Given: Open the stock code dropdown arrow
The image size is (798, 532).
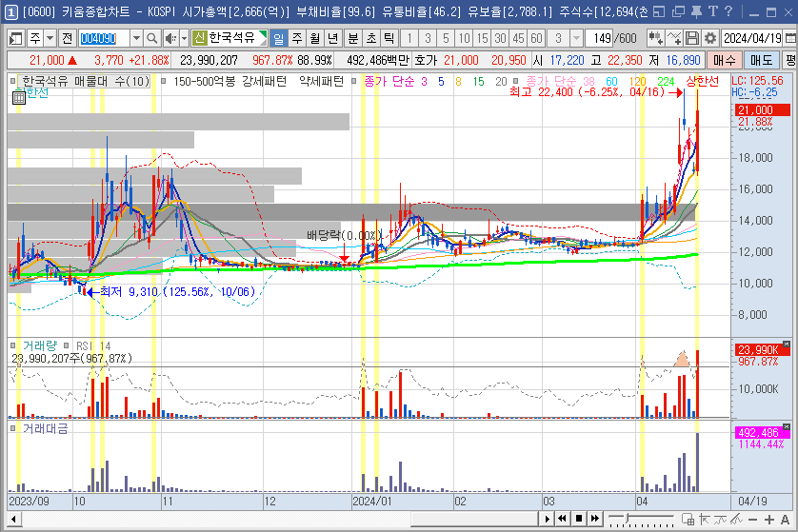Looking at the screenshot, I should click(x=136, y=38).
